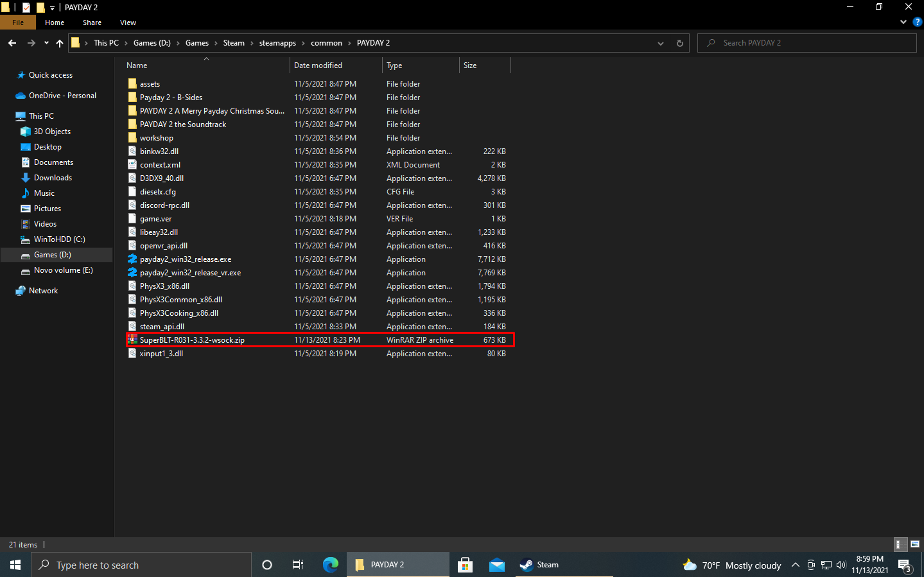Screen dimensions: 924x577
Task: Click the Search PAYDAY 2 box
Action: coord(806,43)
